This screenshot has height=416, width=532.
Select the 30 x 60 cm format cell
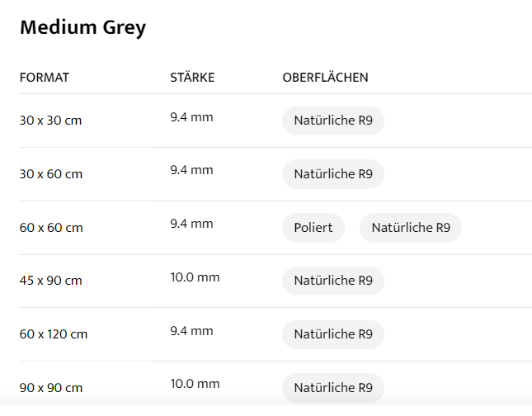coord(51,174)
